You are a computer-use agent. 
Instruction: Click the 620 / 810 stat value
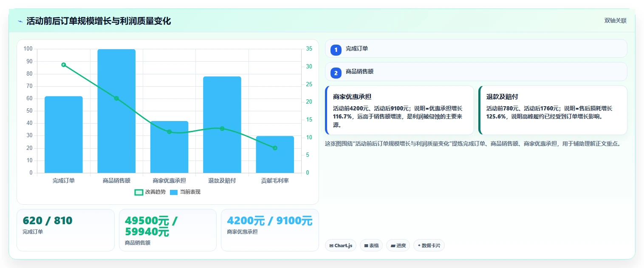pyautogui.click(x=48, y=221)
